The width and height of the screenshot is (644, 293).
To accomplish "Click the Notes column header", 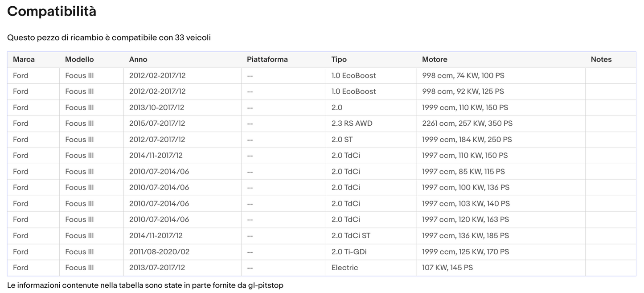I will pos(601,59).
